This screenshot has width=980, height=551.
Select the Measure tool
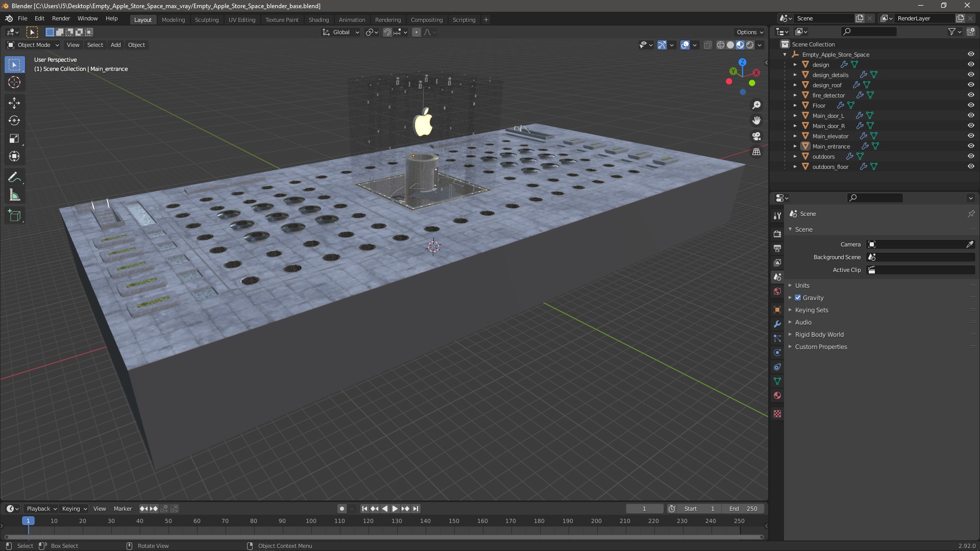tap(14, 195)
